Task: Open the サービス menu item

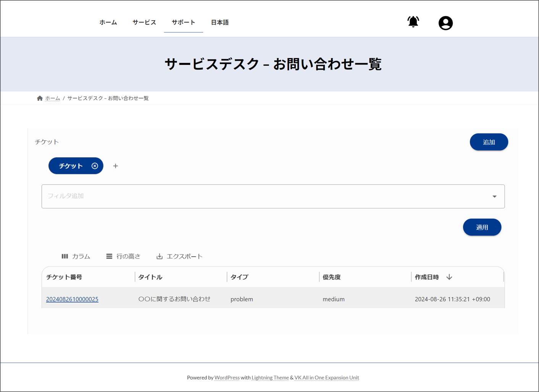Action: pos(144,23)
